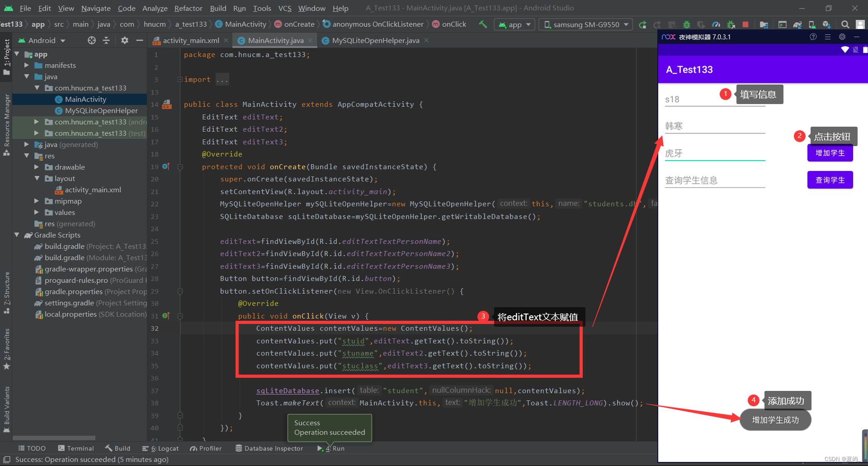The image size is (868, 466).
Task: Open the Refactor menu
Action: click(x=188, y=8)
